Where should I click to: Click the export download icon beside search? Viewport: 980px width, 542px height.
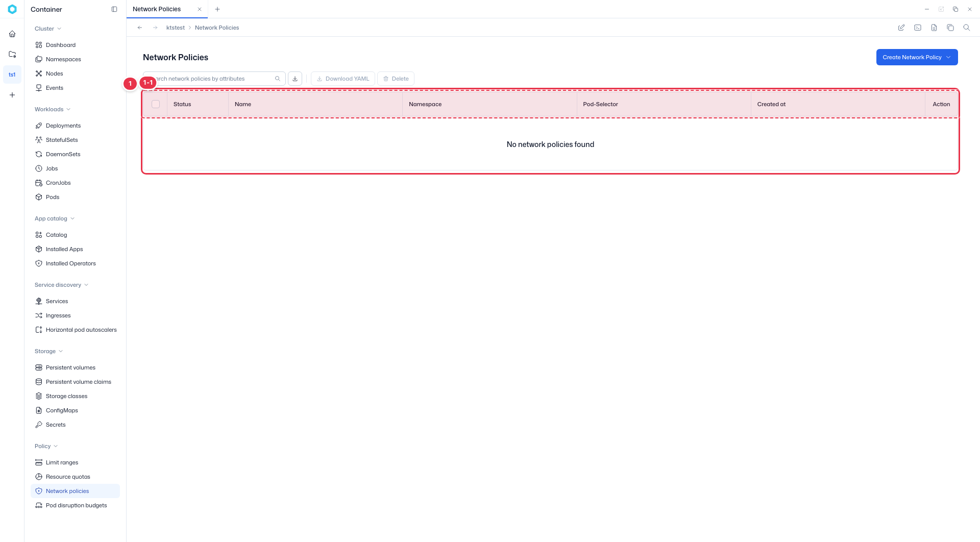(x=295, y=79)
